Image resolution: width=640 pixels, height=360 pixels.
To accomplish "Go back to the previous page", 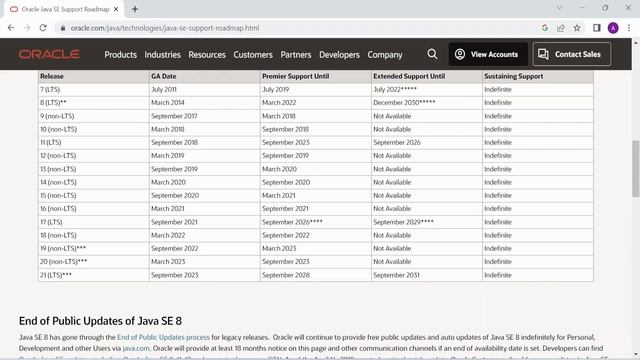I will 11,28.
